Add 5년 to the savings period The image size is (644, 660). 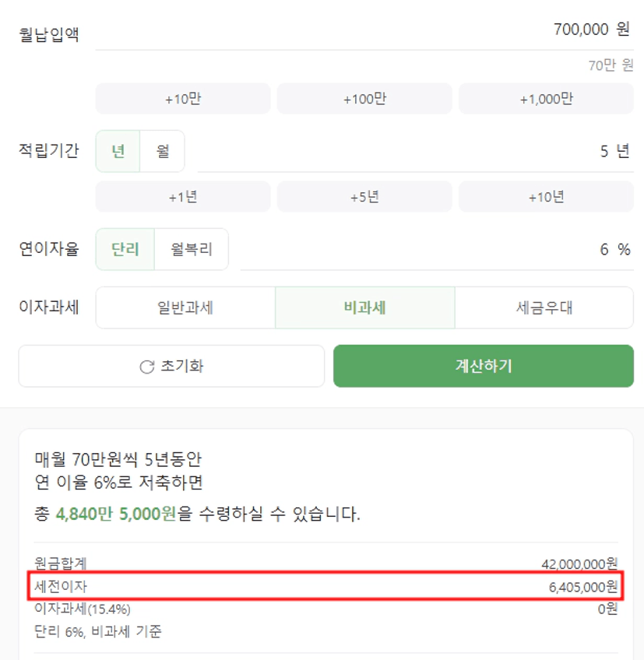364,197
